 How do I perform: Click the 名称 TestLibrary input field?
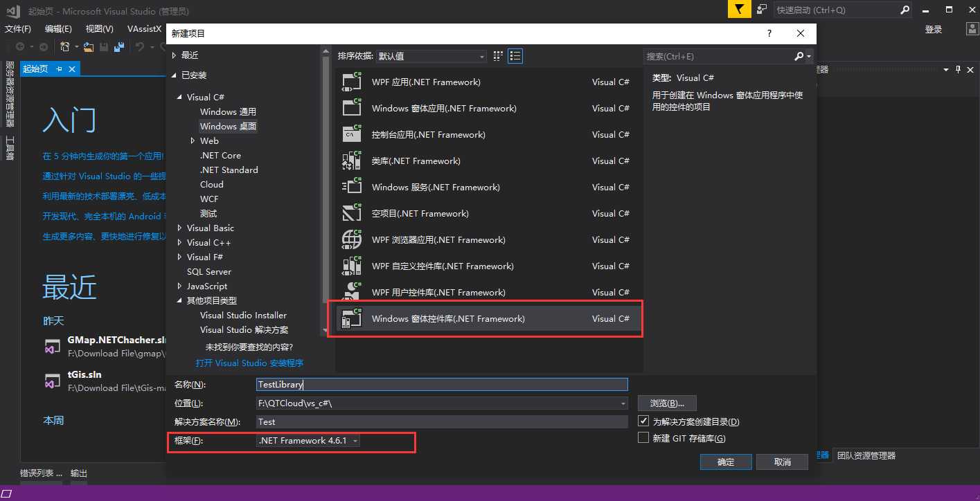tap(442, 384)
